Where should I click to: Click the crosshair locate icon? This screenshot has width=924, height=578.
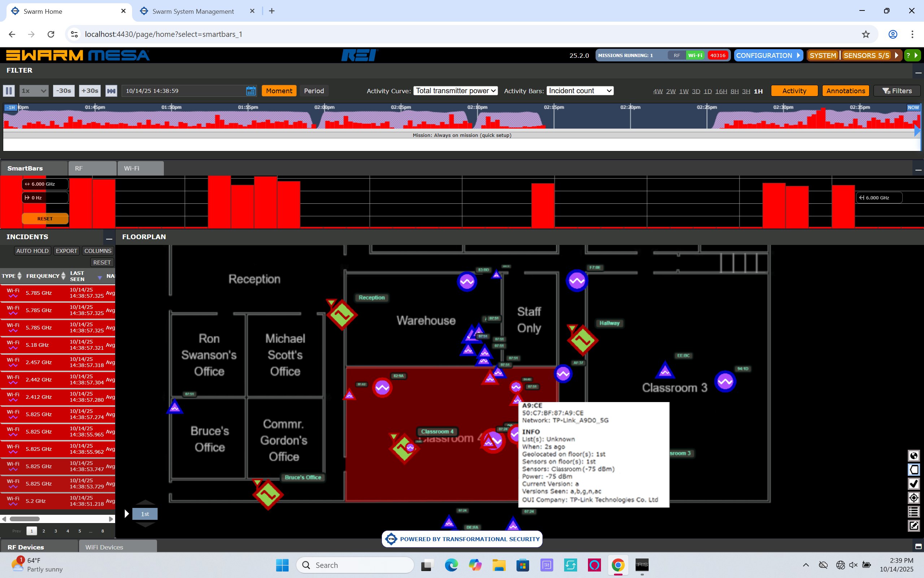[914, 498]
